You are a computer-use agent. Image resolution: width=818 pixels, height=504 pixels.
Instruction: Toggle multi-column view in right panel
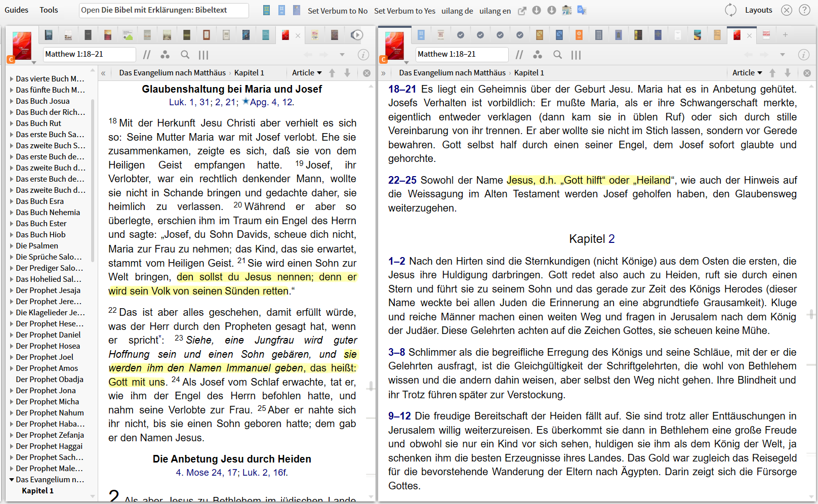tap(576, 55)
